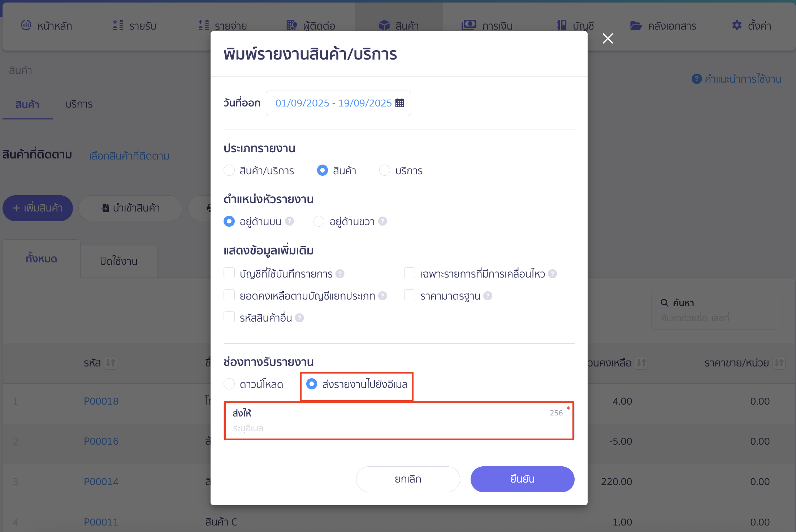Click the magnifier icon in the ค้นหา box
This screenshot has width=796, height=532.
pyautogui.click(x=665, y=303)
